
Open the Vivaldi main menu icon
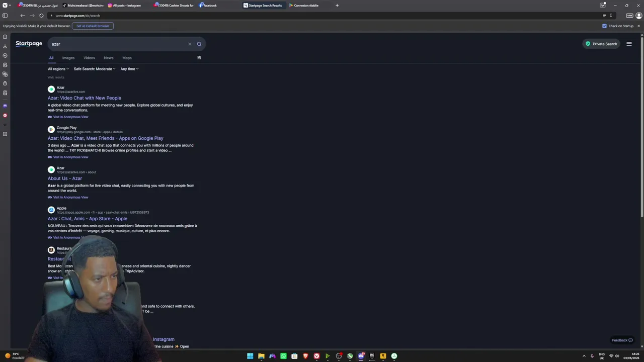(x=5, y=5)
